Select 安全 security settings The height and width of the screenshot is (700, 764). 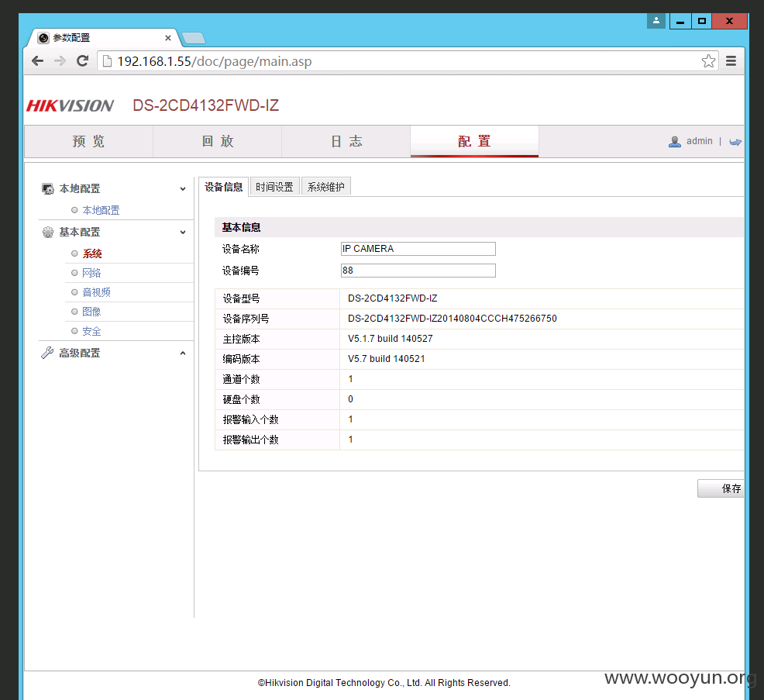[x=91, y=331]
